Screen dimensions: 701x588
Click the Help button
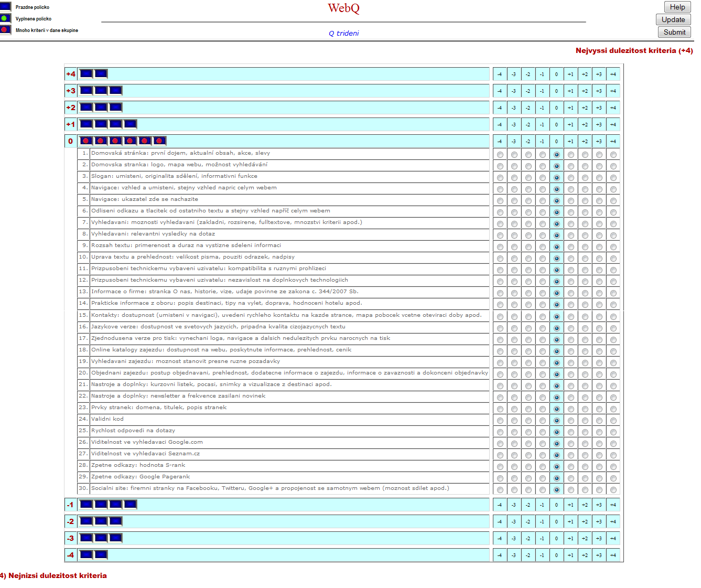(677, 7)
